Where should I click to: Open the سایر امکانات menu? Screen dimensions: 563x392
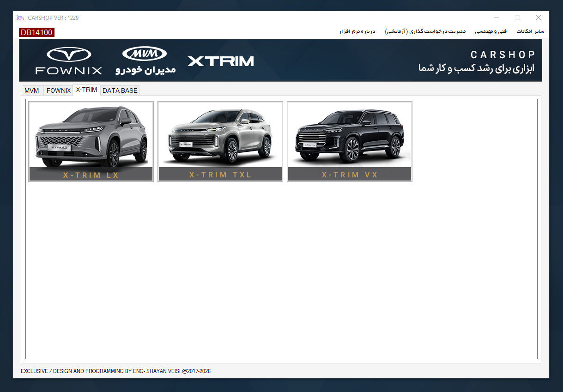(x=530, y=31)
